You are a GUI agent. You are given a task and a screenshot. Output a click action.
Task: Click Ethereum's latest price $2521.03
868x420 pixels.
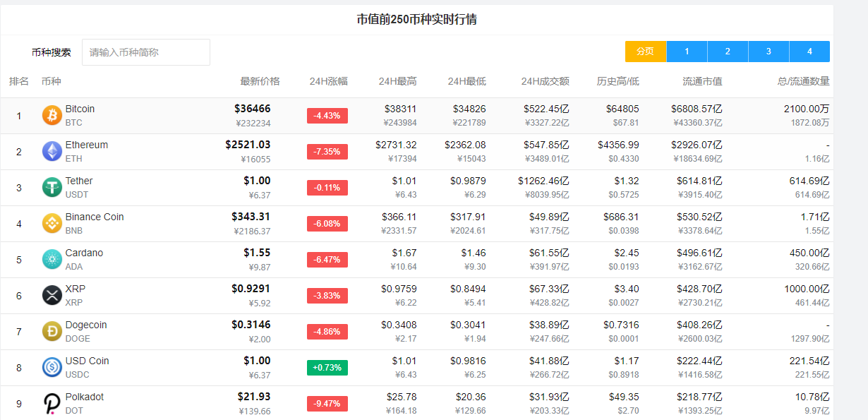click(248, 145)
